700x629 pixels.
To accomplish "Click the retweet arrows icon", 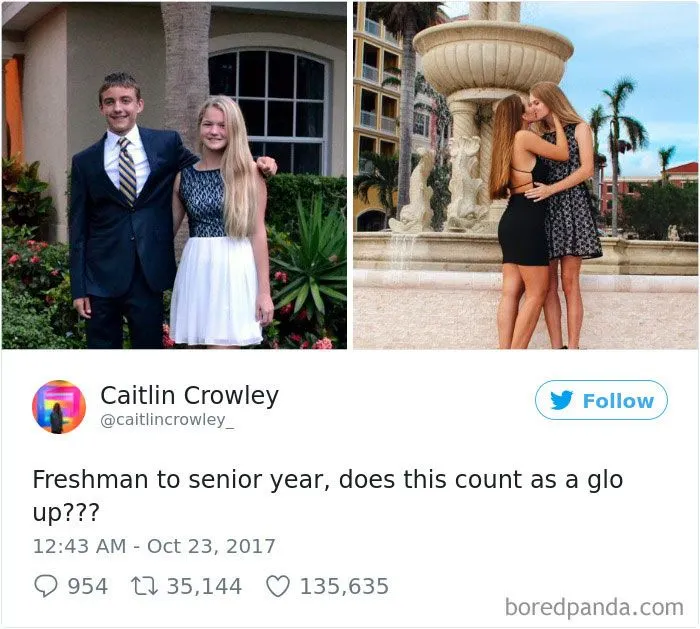I will point(144,586).
